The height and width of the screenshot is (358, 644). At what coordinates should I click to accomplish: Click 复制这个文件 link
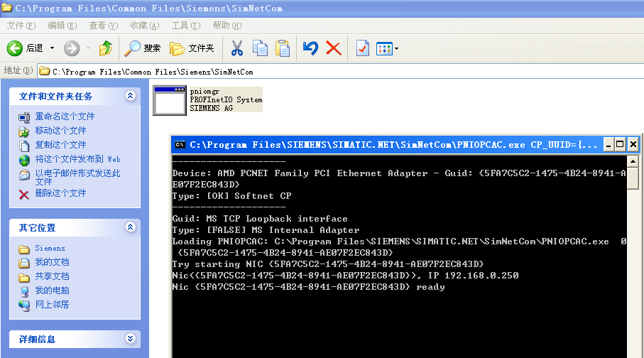[x=61, y=145]
